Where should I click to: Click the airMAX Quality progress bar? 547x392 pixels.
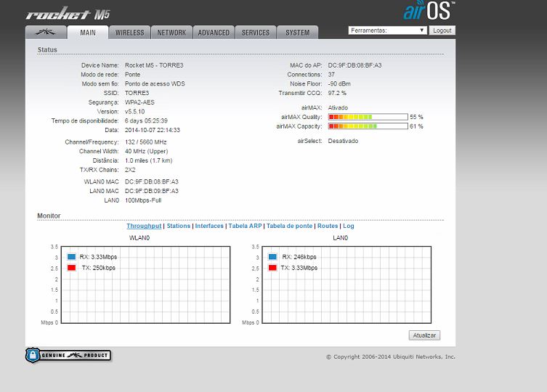368,117
